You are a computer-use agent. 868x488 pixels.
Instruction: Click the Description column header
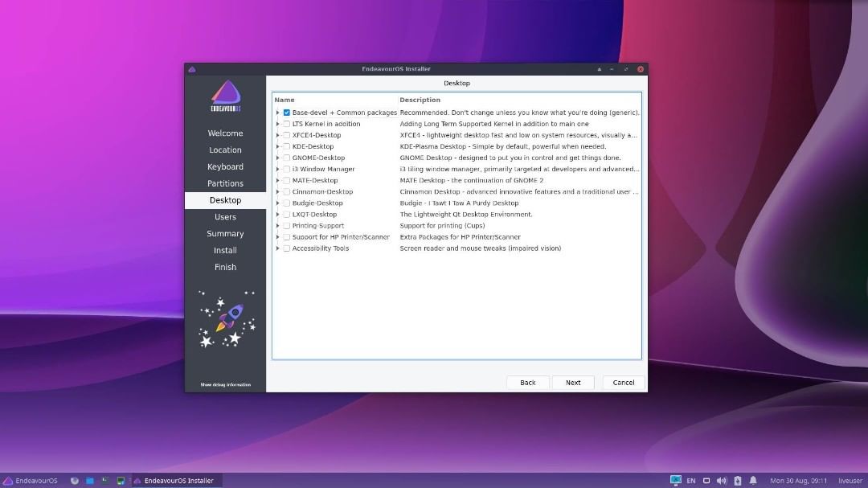point(420,100)
